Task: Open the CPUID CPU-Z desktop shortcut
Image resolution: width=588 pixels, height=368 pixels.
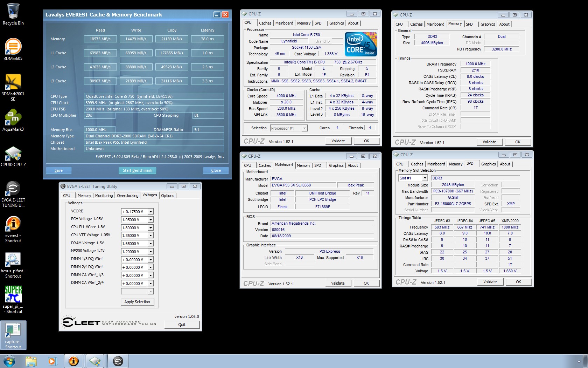Action: 13,156
